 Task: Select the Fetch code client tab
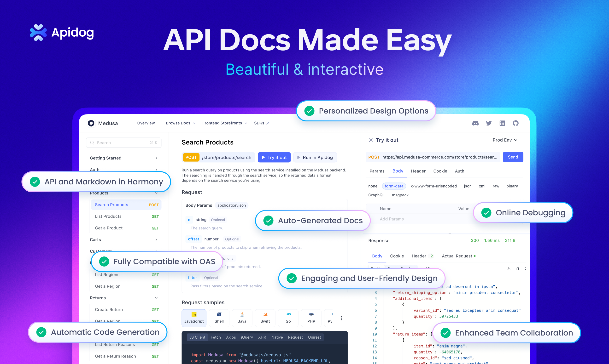tap(216, 337)
